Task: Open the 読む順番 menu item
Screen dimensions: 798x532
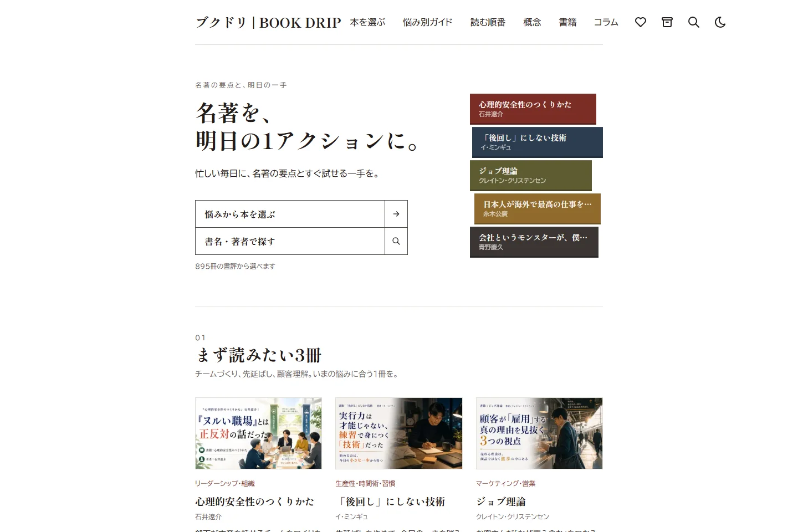Action: 488,22
